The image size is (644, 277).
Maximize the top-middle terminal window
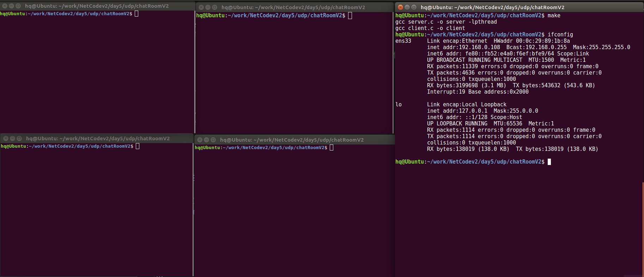click(x=214, y=7)
